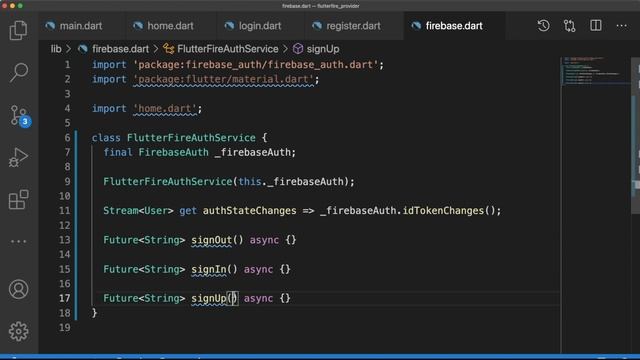Switch to login.dart tab

point(260,26)
